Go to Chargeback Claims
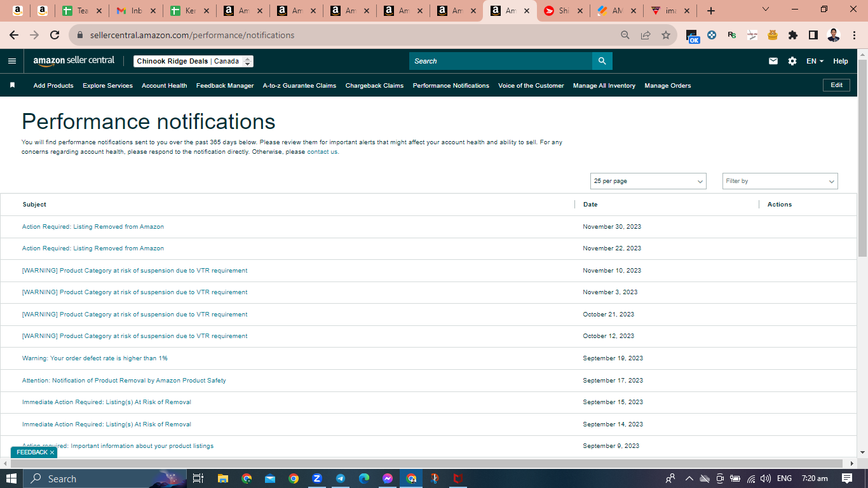Viewport: 868px width, 488px height. tap(374, 85)
